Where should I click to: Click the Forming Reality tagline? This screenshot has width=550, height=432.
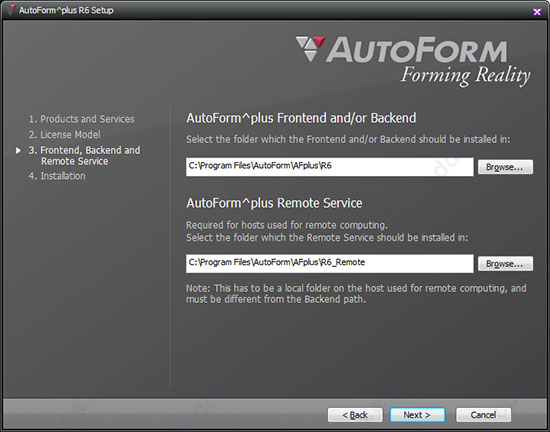[x=465, y=75]
